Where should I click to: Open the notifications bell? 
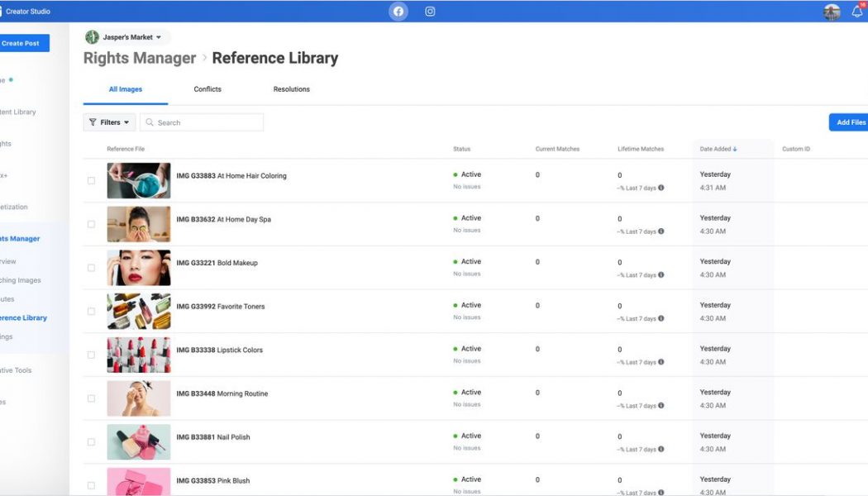pyautogui.click(x=857, y=12)
